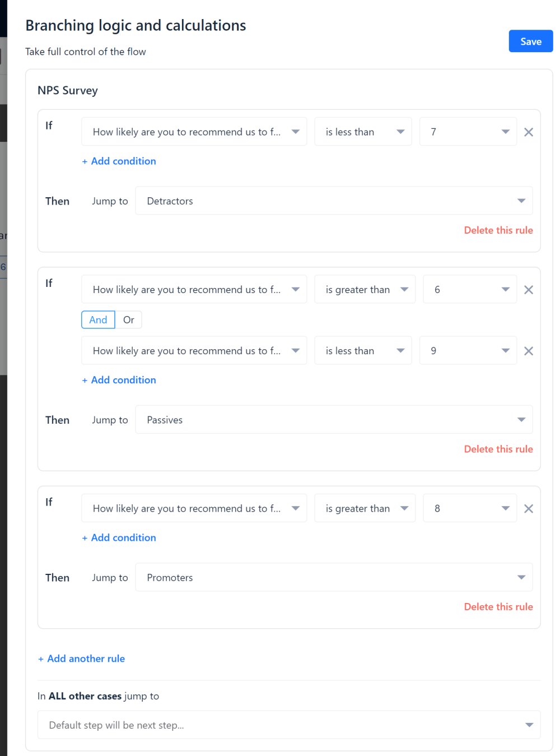
Task: Add condition to the Detractors rule
Action: tap(119, 161)
